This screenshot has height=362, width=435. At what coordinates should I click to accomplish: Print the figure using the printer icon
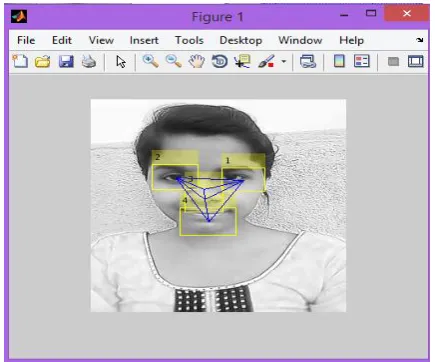coord(89,62)
